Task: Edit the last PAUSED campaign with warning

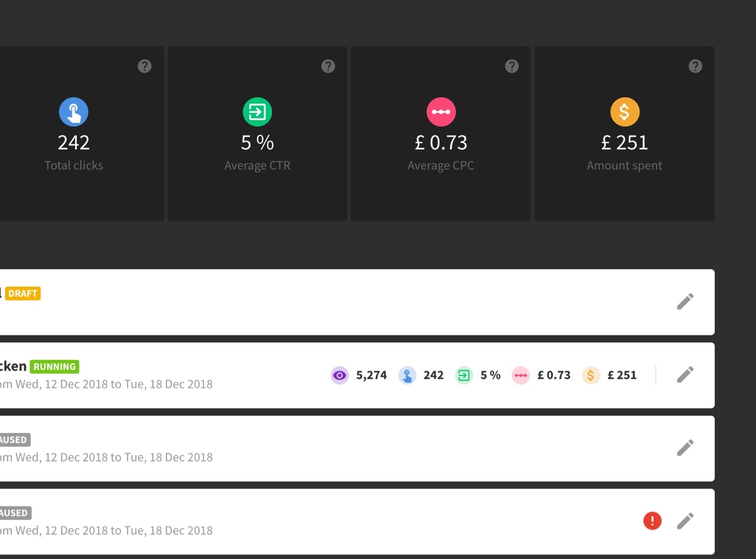Action: (685, 521)
